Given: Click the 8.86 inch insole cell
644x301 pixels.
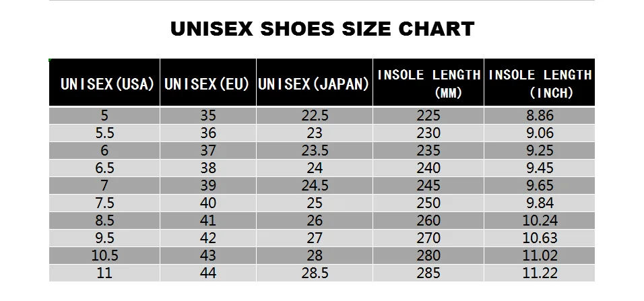Looking at the screenshot, I should pos(540,115).
